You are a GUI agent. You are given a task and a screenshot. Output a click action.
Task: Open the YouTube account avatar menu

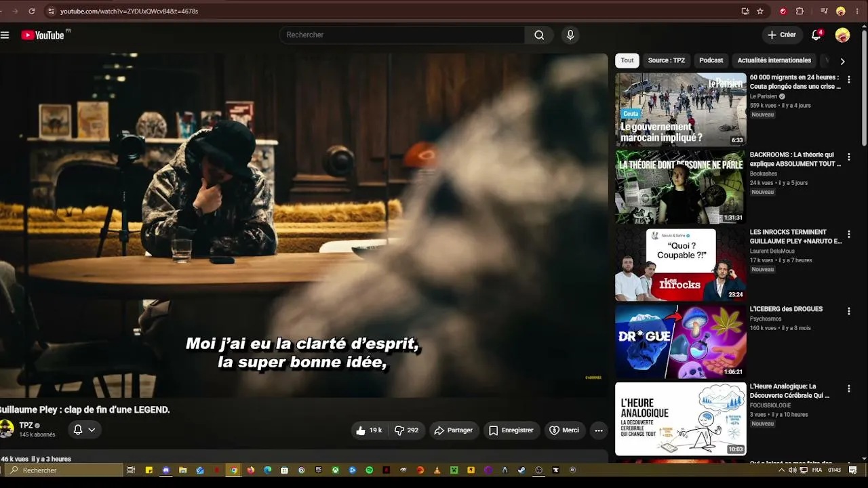[x=842, y=35]
